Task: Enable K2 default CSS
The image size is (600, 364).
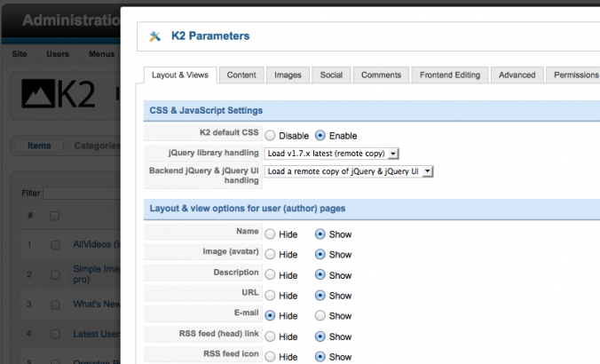Action: tap(320, 135)
